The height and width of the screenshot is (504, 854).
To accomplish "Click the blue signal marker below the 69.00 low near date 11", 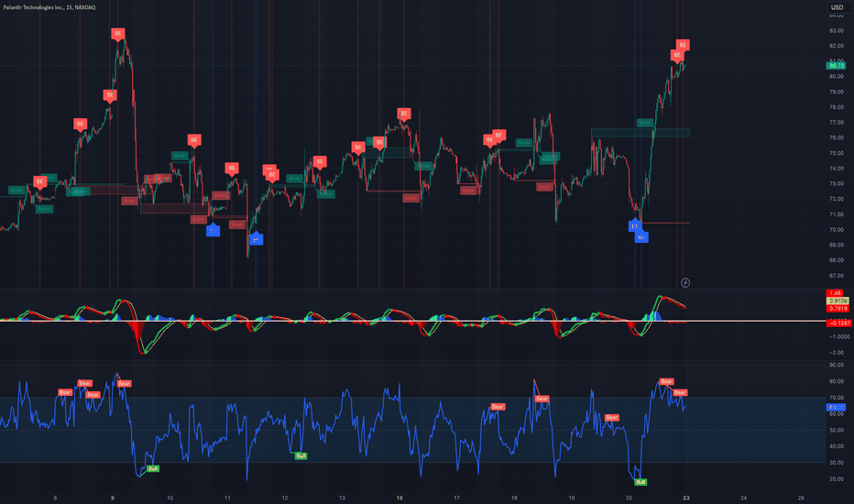I will [x=256, y=238].
